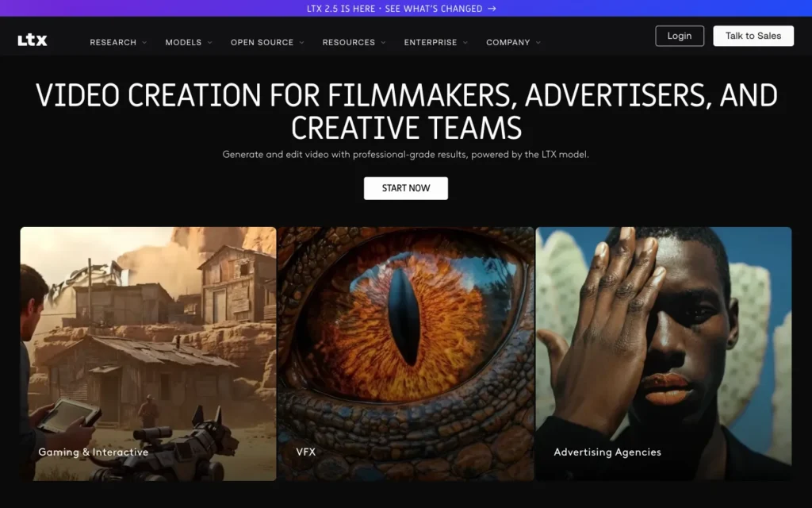This screenshot has height=508, width=812.
Task: Expand the chevron next to Enterprise
Action: click(x=465, y=43)
